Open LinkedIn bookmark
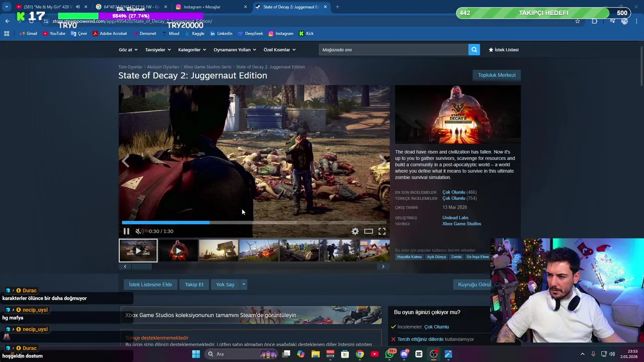 tap(221, 34)
